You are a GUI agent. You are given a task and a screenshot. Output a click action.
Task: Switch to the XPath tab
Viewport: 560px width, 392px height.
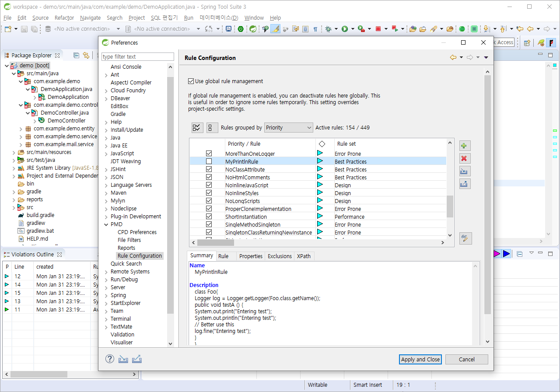[304, 256]
